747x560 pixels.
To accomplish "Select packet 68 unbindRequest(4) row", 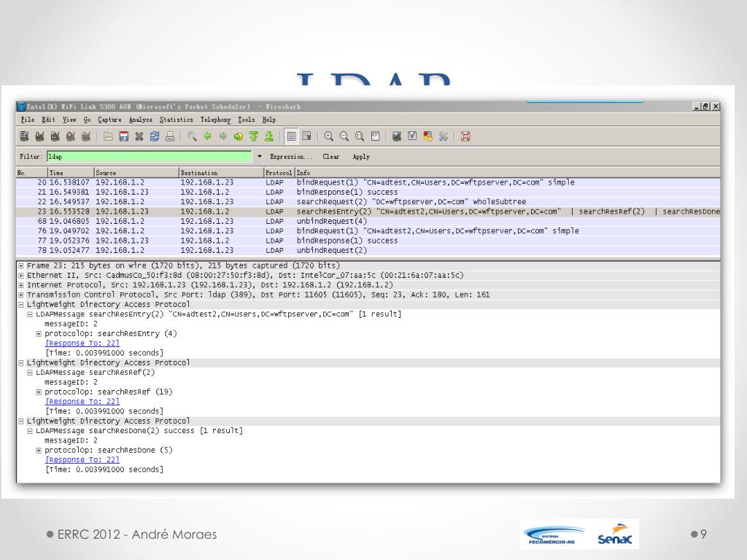I will [368, 221].
